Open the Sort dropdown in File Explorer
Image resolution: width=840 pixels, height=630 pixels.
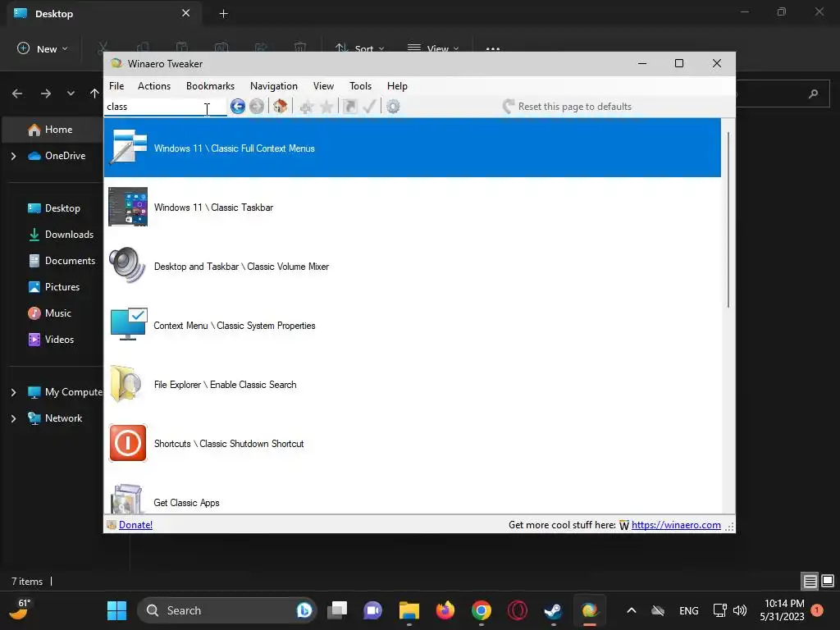(x=359, y=48)
